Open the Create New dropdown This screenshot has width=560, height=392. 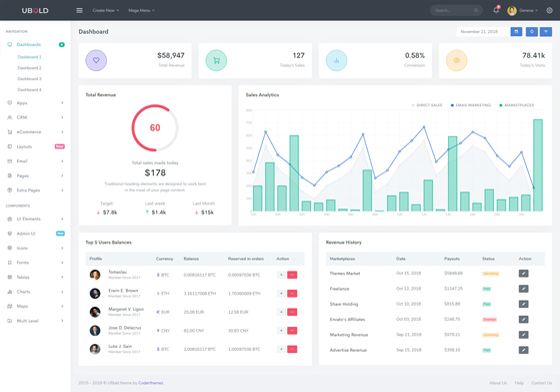pyautogui.click(x=106, y=10)
